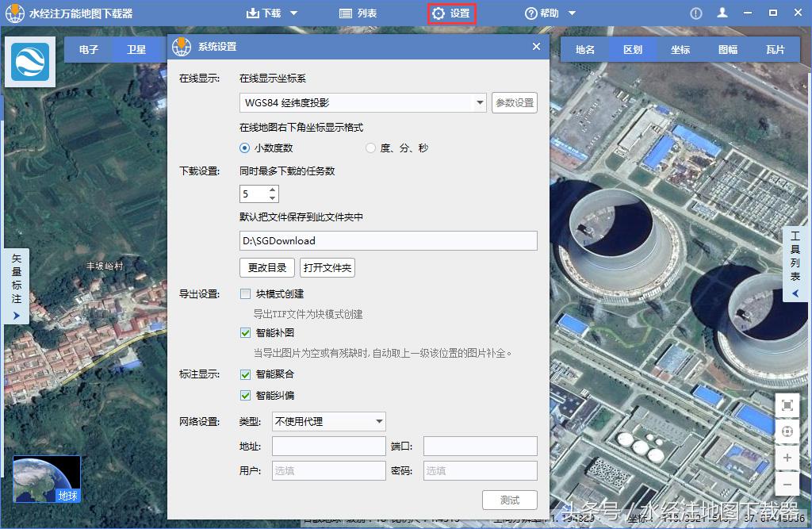Click the locate position icon on right side
Viewport: 812px width, 529px height.
click(x=787, y=431)
